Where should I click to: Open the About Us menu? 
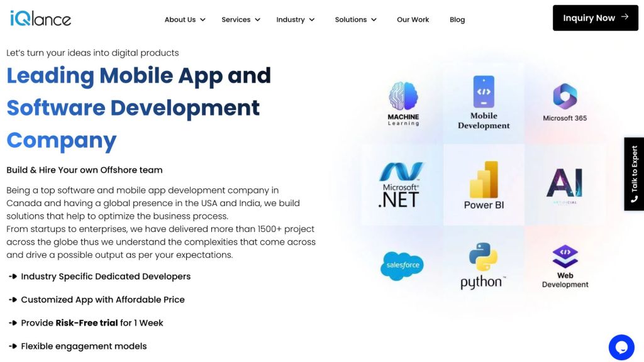pyautogui.click(x=185, y=19)
